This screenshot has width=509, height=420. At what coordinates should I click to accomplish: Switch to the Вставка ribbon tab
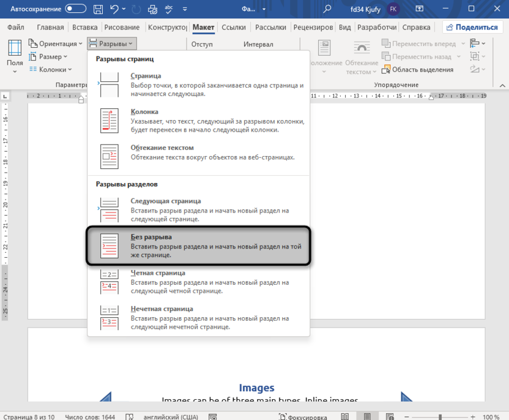(84, 27)
